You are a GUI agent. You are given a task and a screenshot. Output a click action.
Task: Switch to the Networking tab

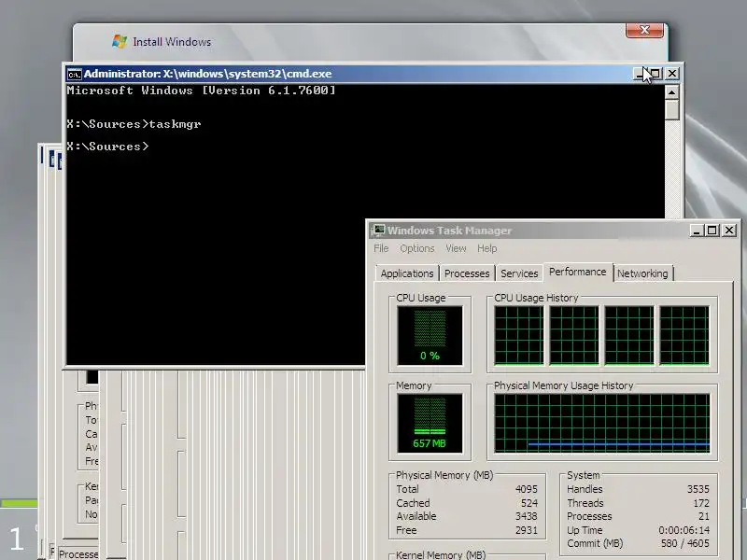pos(642,273)
